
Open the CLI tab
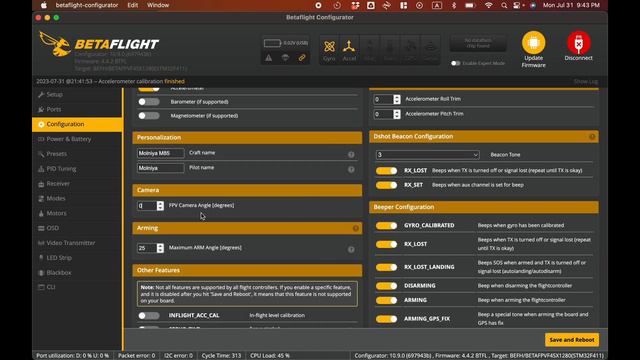(77, 287)
